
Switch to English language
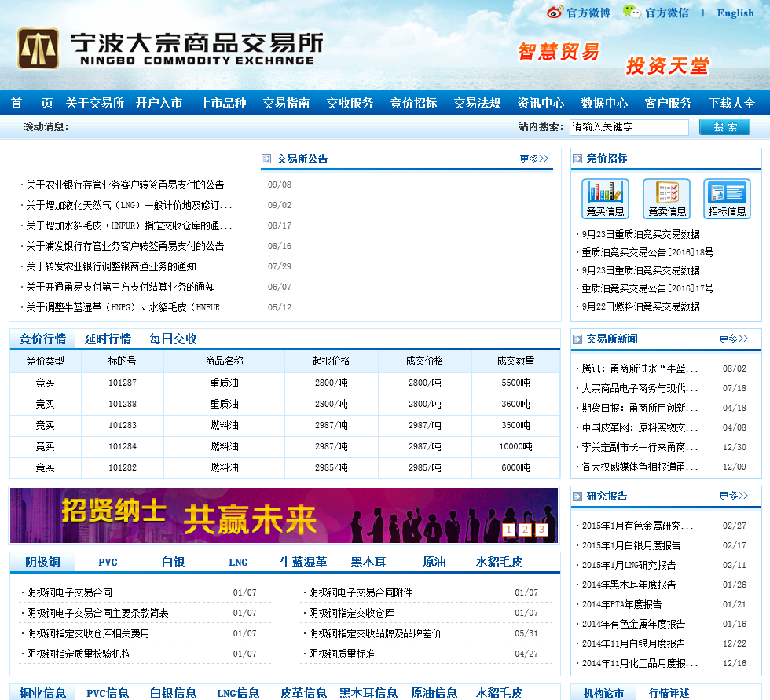pyautogui.click(x=735, y=13)
